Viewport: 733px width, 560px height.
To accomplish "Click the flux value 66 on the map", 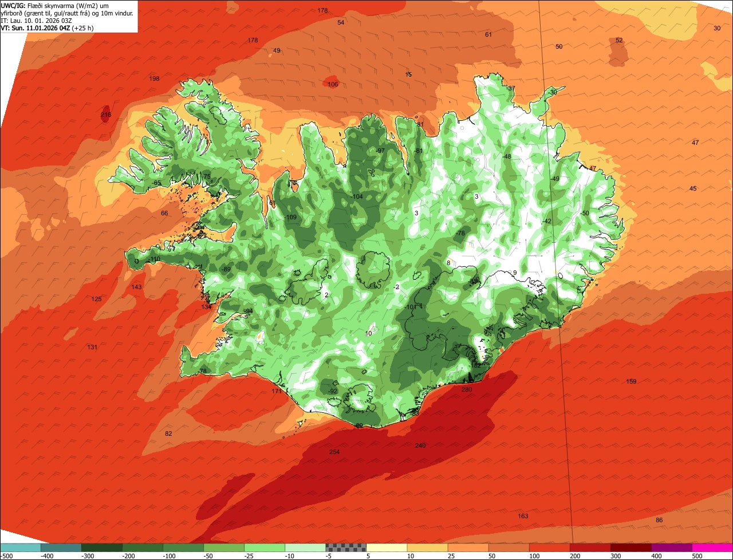I will 164,213.
